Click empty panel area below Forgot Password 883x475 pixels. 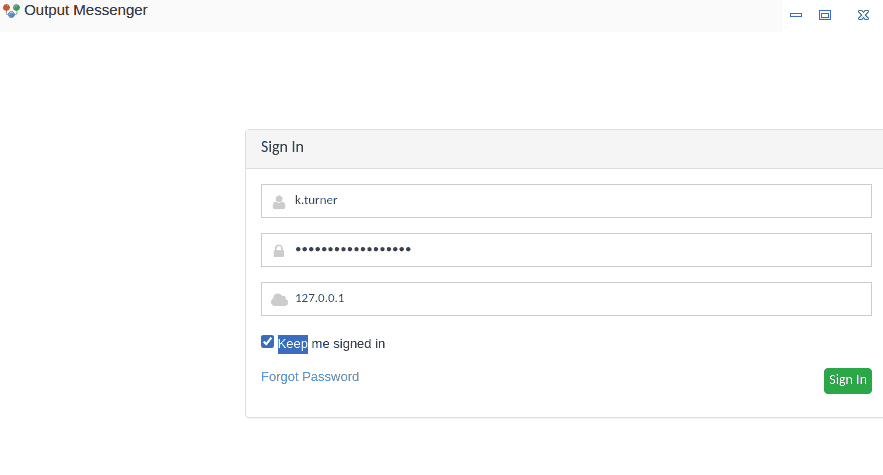(x=540, y=402)
